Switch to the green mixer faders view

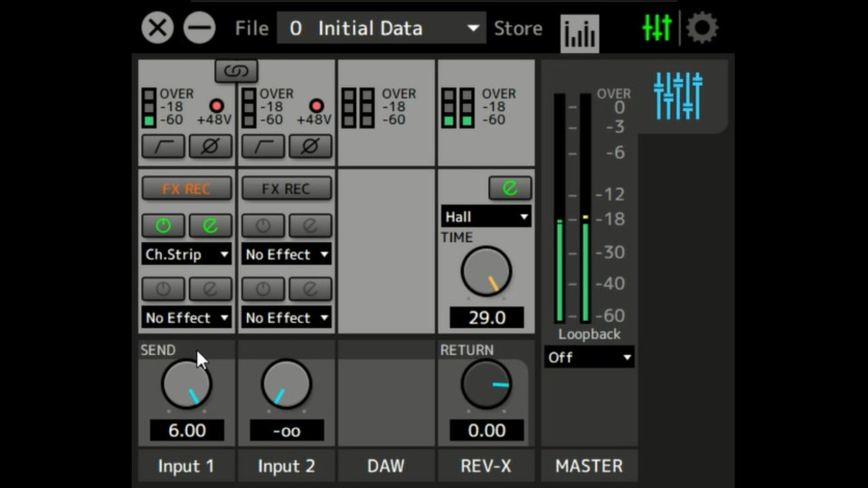pyautogui.click(x=656, y=27)
